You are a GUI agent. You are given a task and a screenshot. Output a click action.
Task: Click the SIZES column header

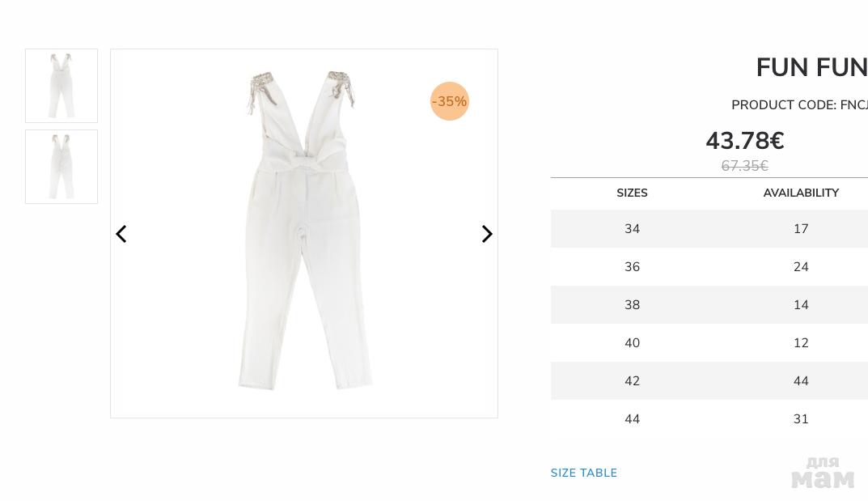(x=632, y=193)
